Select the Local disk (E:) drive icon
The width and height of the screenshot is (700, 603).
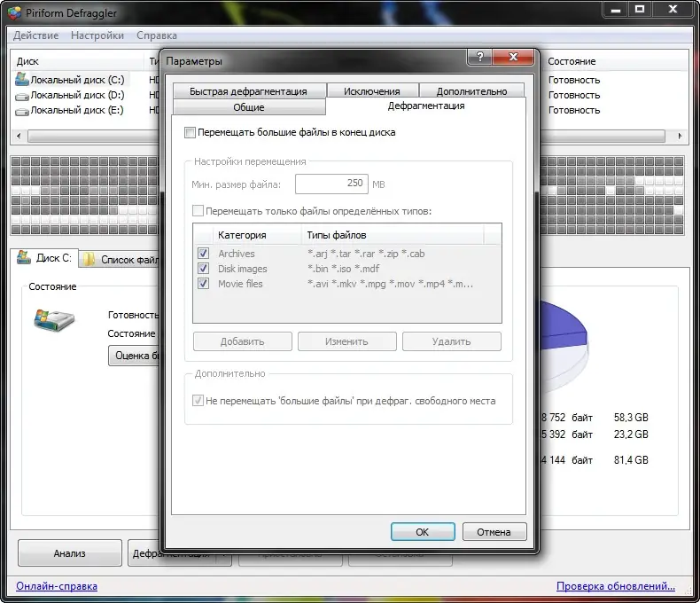coord(22,111)
